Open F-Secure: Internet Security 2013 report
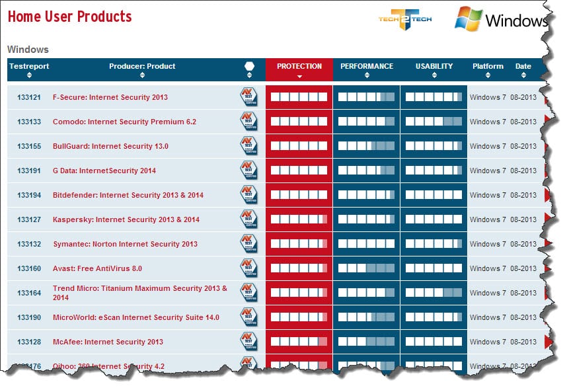The width and height of the screenshot is (569, 392). (110, 97)
